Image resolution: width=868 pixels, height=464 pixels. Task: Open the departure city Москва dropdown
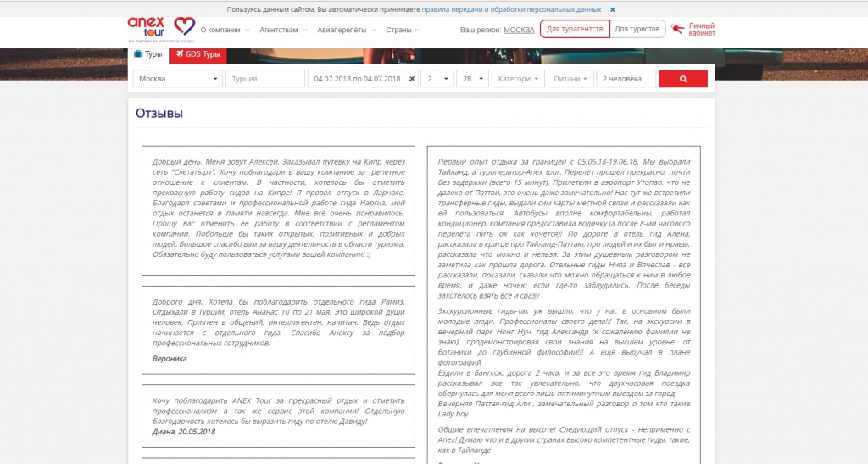(x=178, y=79)
